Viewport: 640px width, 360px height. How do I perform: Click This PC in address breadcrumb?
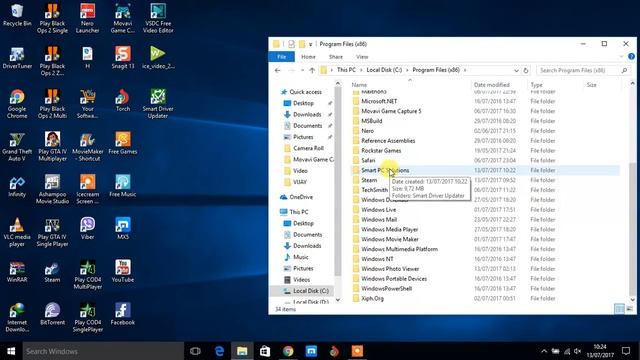pos(346,70)
